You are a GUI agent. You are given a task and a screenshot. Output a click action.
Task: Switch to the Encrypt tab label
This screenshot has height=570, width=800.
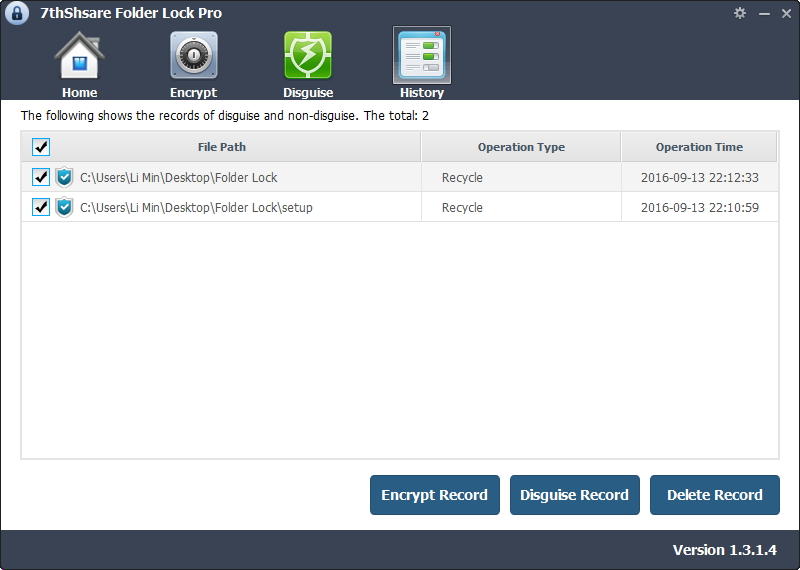[x=193, y=92]
